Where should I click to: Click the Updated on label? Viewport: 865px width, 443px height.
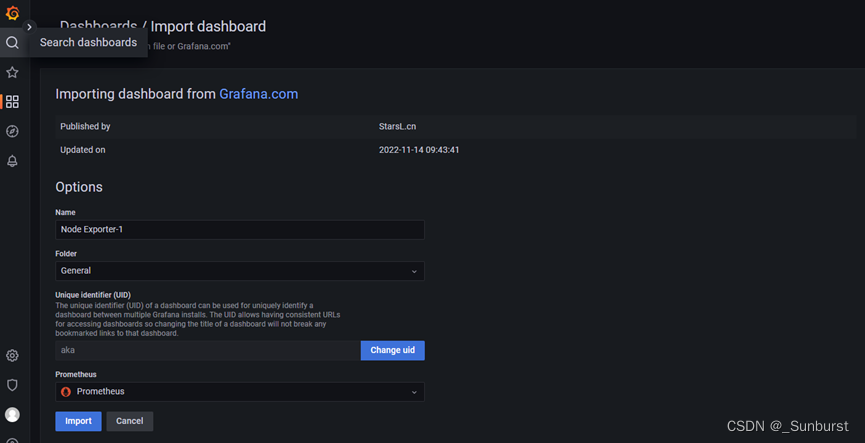point(83,150)
